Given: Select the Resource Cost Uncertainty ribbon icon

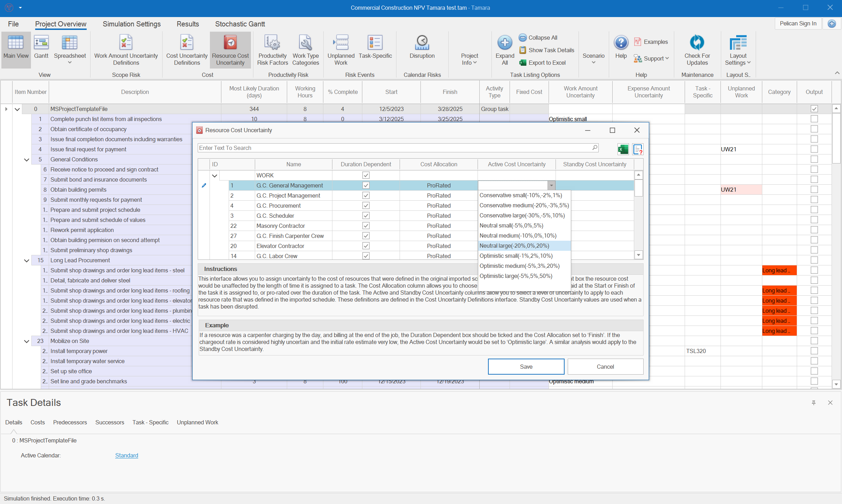Looking at the screenshot, I should click(230, 50).
